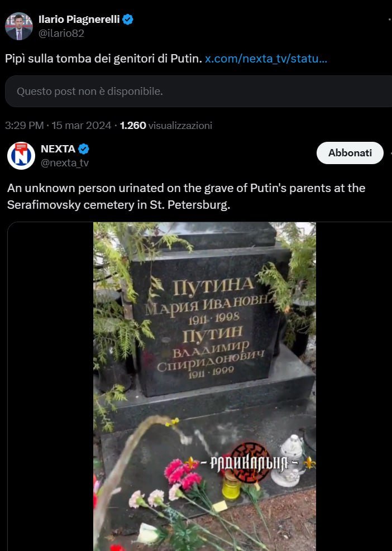The height and width of the screenshot is (551, 392).
Task: Click the Abbonati subscribe button
Action: 350,153
